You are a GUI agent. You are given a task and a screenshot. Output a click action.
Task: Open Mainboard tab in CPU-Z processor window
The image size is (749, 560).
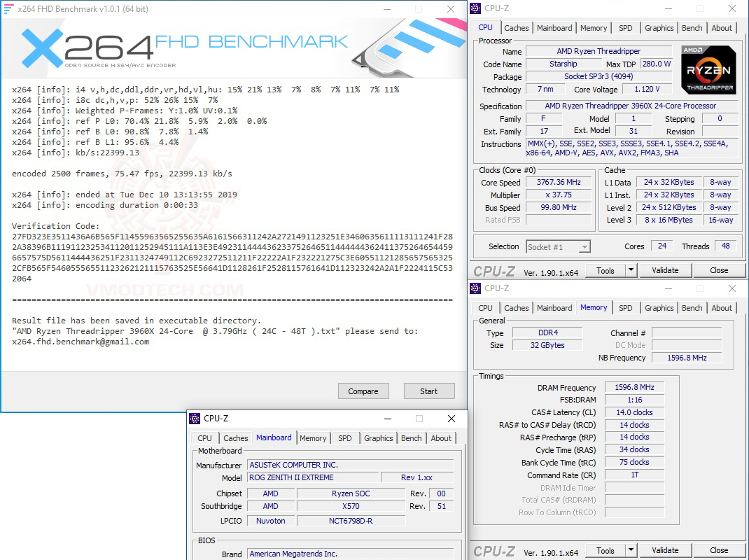coord(554,28)
